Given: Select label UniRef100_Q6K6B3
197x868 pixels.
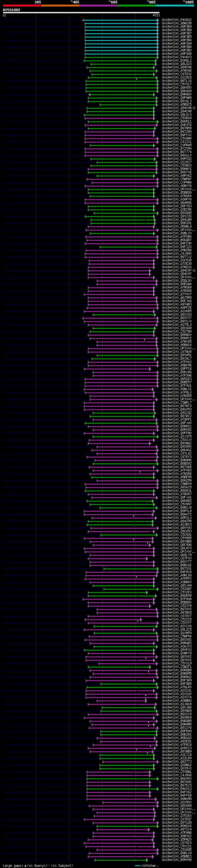Looking at the screenshot, I should pyautogui.click(x=177, y=501).
